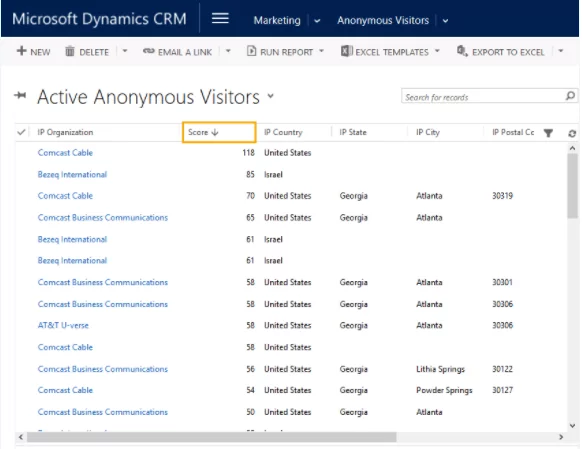Click the EXPORT TO EXCEL command
The width and height of the screenshot is (582, 449).
(x=501, y=52)
